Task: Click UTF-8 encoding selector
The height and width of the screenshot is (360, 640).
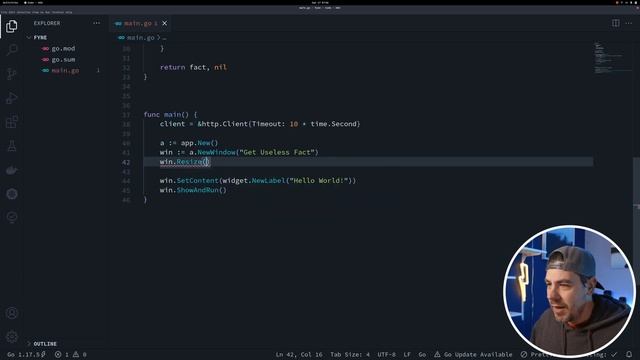Action: [x=386, y=354]
